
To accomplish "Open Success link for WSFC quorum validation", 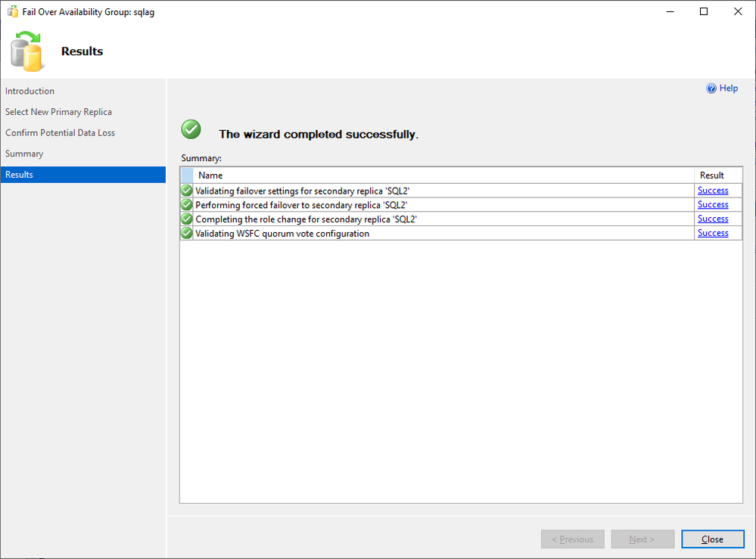I will 713,234.
